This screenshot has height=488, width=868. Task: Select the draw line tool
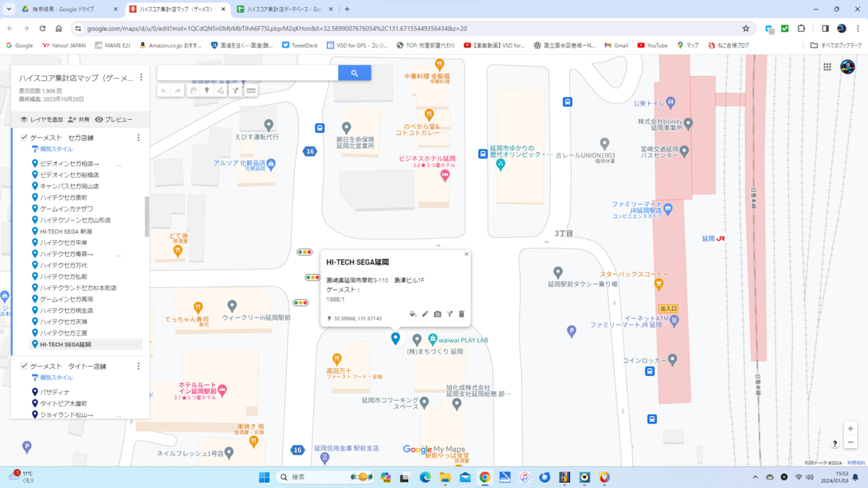221,91
